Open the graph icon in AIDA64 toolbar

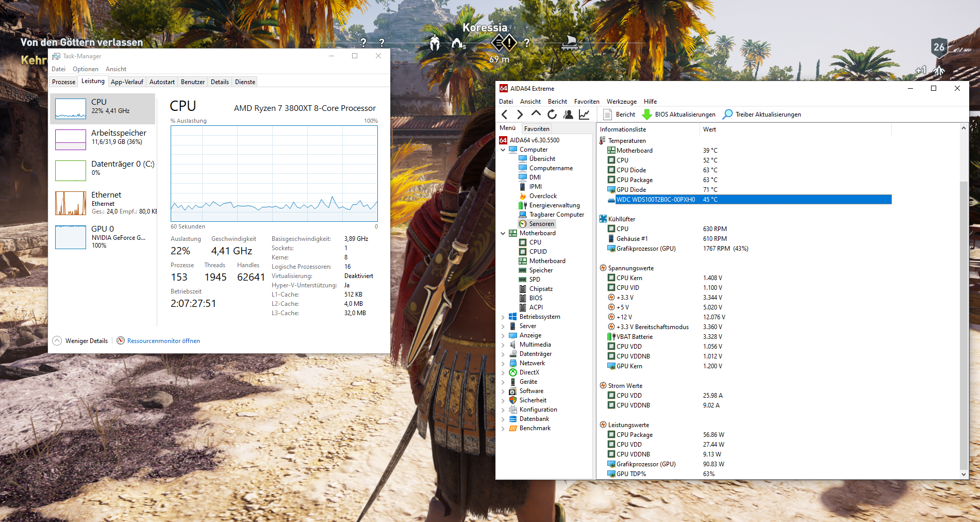pos(584,115)
